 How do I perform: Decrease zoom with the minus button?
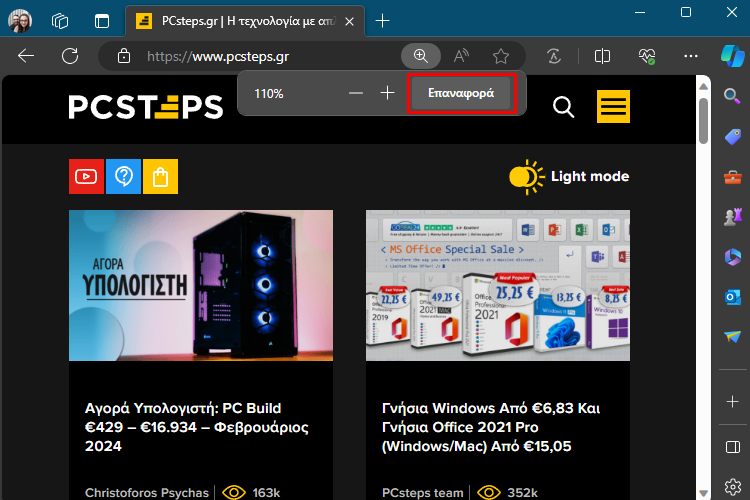(x=356, y=93)
